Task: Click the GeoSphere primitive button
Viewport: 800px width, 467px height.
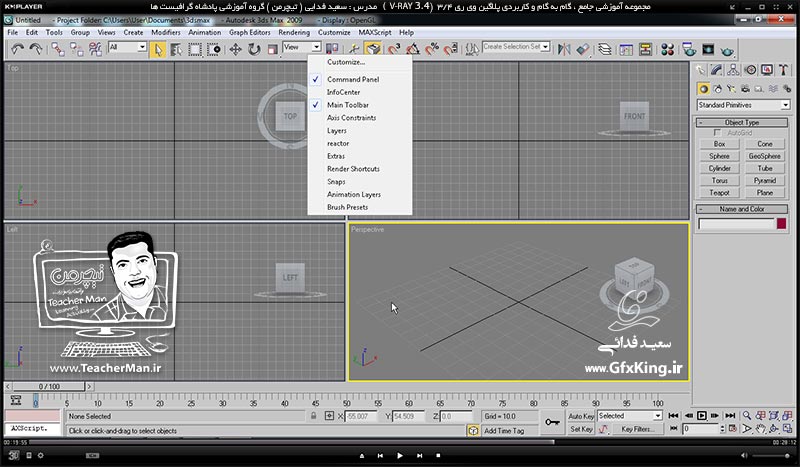Action: coord(764,156)
